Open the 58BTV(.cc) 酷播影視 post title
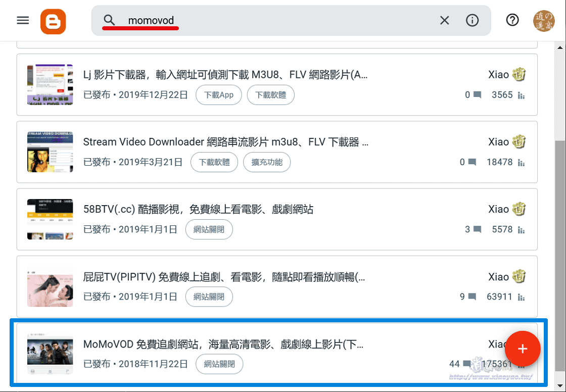The width and height of the screenshot is (566, 392). (x=198, y=209)
